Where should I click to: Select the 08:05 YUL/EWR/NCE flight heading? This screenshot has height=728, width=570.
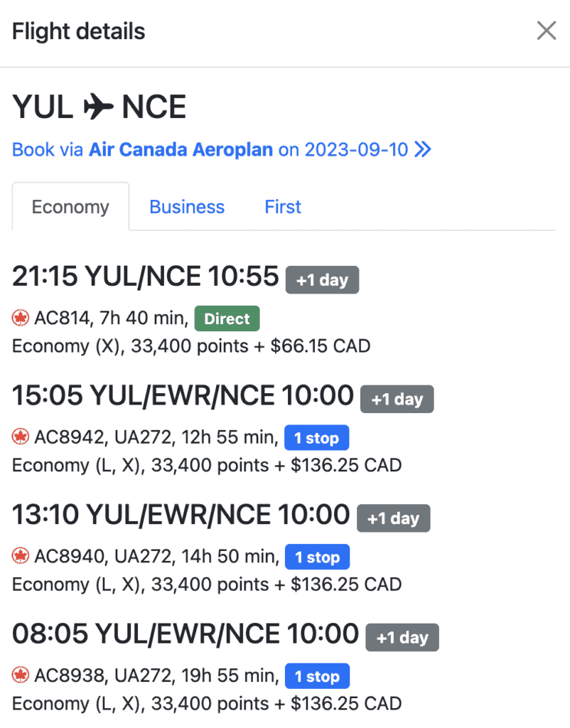185,633
